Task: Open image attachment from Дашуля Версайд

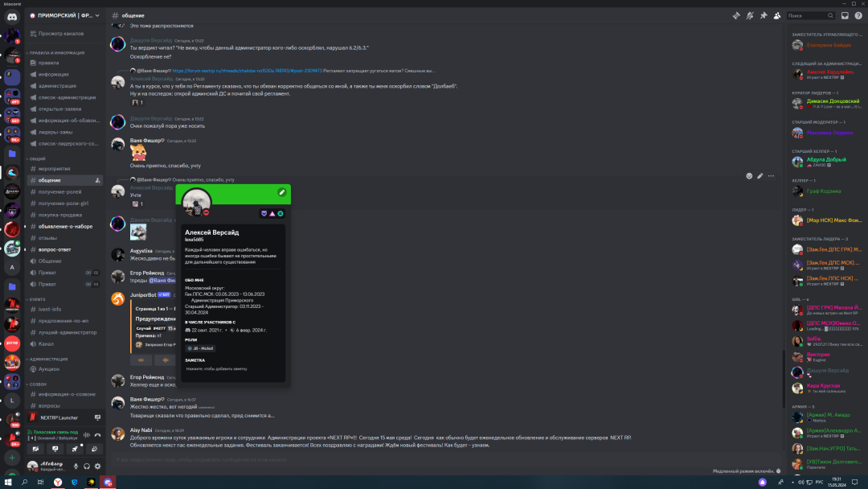Action: tap(138, 232)
